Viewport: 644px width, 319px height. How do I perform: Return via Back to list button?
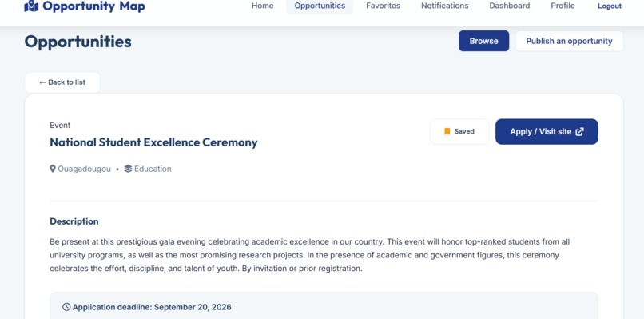62,82
